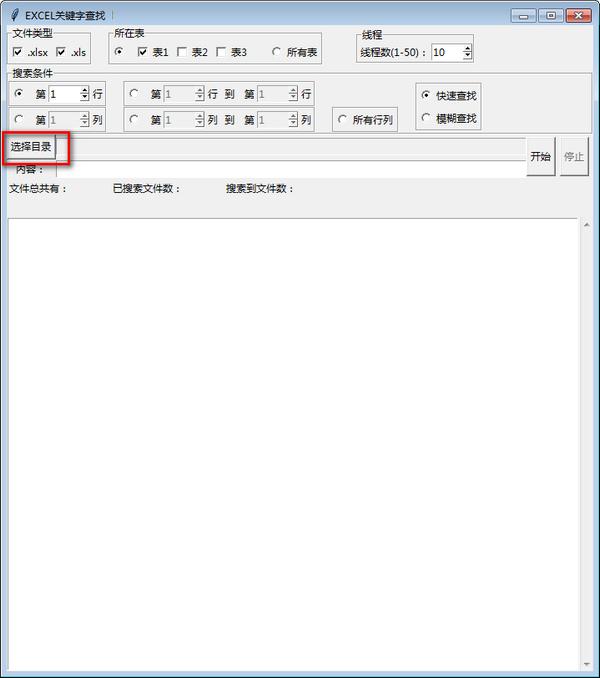Click the 线程数 thread count input field
600x678 pixels.
pyautogui.click(x=447, y=52)
